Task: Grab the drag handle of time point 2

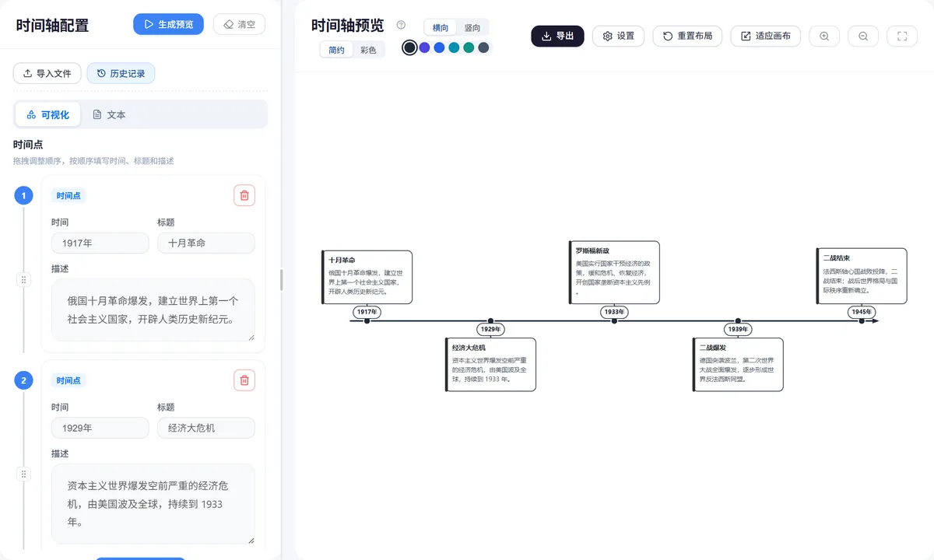Action: (x=23, y=474)
